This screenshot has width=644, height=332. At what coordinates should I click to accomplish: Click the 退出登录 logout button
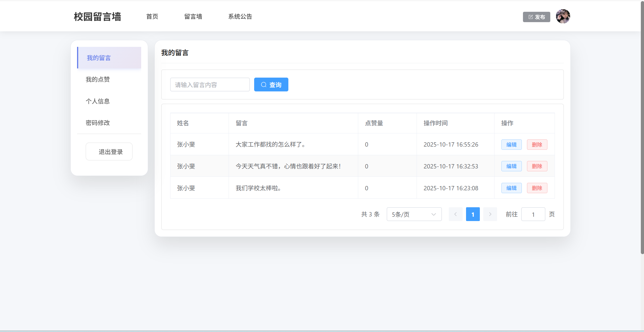point(109,151)
